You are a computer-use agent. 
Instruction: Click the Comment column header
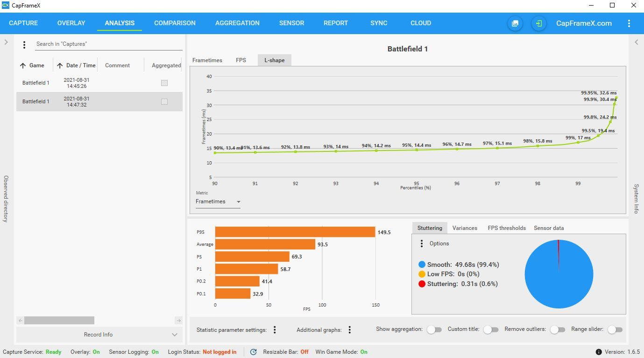117,65
